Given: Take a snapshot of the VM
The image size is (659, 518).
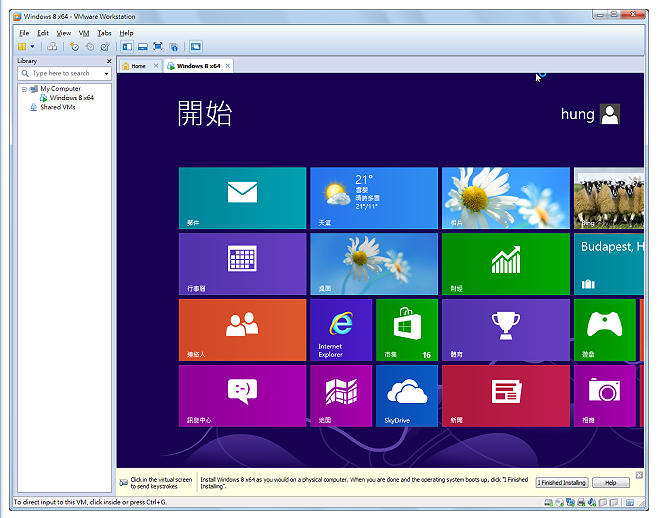Looking at the screenshot, I should (74, 47).
